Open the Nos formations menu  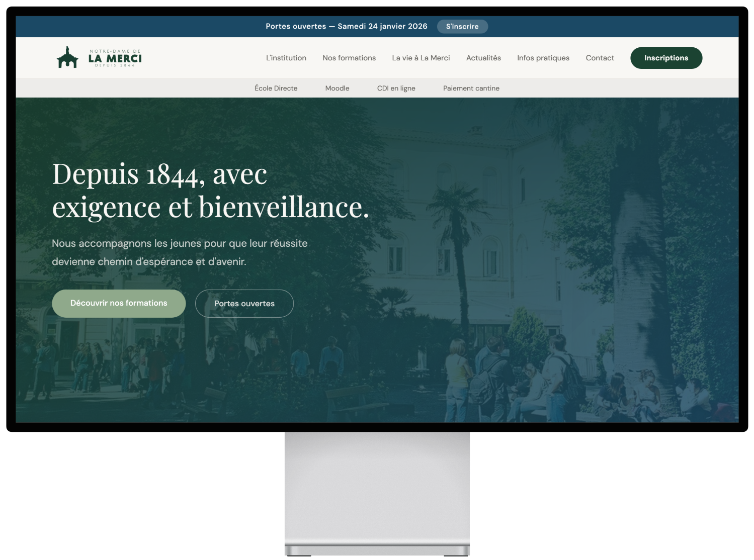349,58
